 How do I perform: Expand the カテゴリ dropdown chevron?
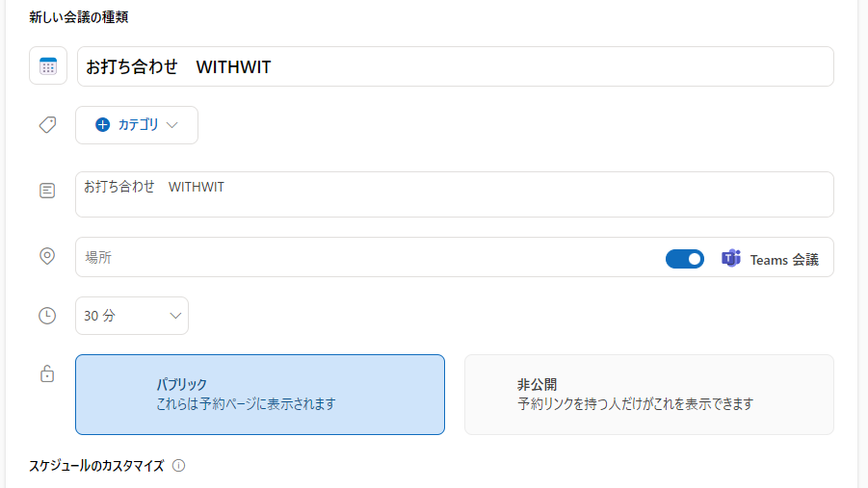pyautogui.click(x=172, y=125)
